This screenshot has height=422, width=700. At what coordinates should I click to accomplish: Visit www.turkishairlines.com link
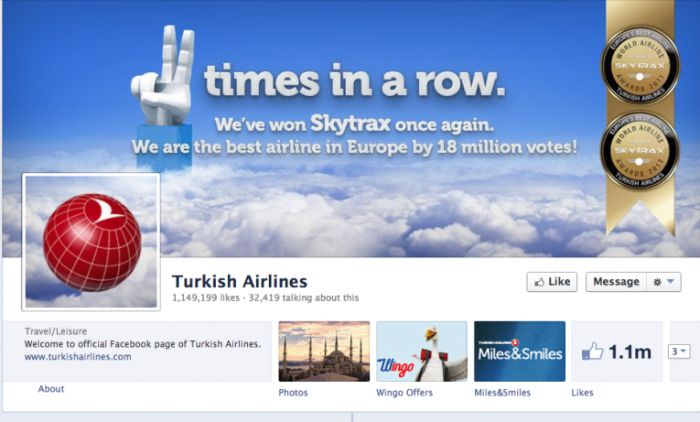(78, 357)
